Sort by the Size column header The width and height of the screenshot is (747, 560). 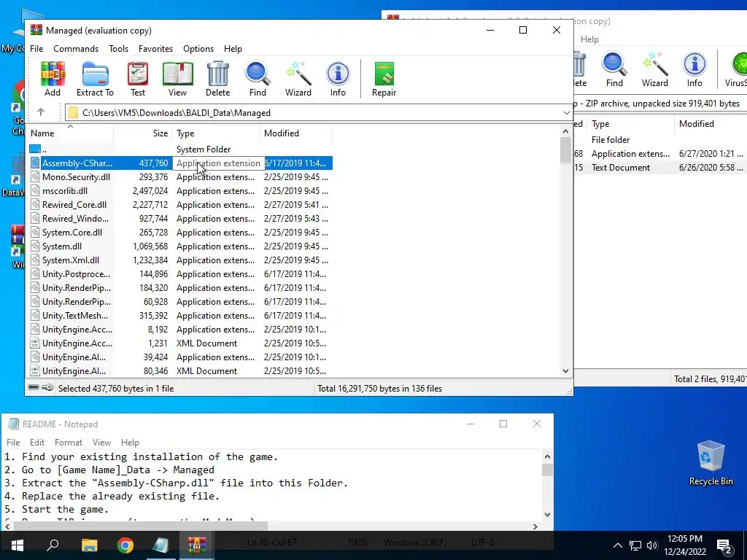(x=143, y=133)
